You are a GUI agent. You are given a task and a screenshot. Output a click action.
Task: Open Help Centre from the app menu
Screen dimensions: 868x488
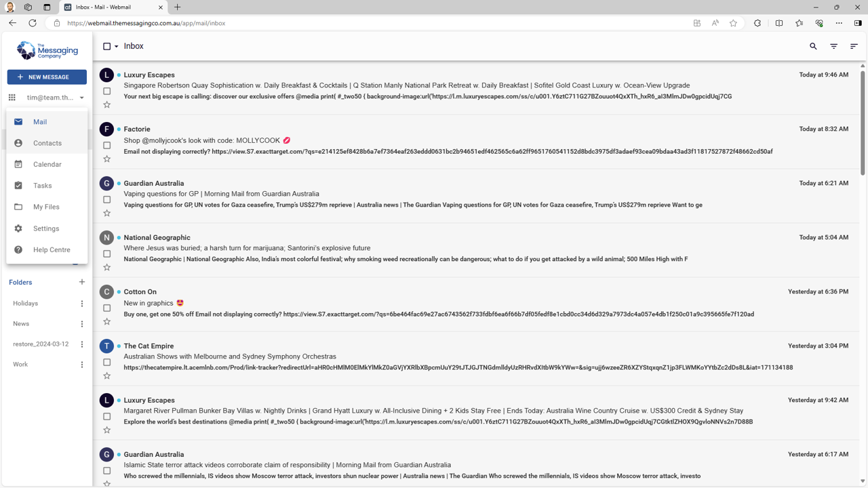(x=47, y=249)
